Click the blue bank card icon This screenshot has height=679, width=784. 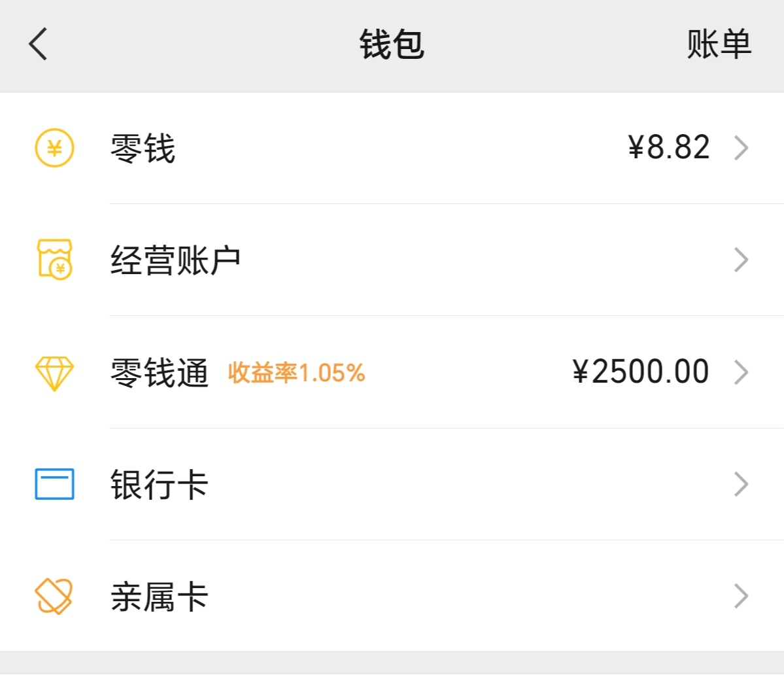(54, 484)
